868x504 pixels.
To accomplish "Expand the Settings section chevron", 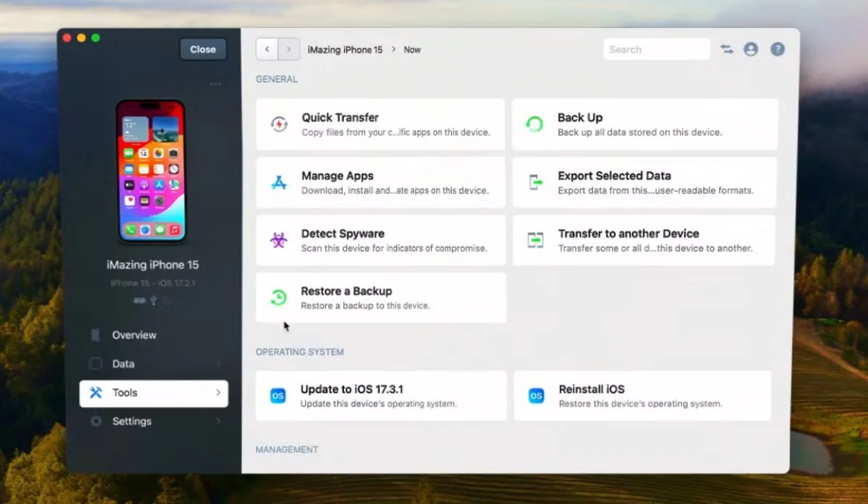I will [218, 422].
